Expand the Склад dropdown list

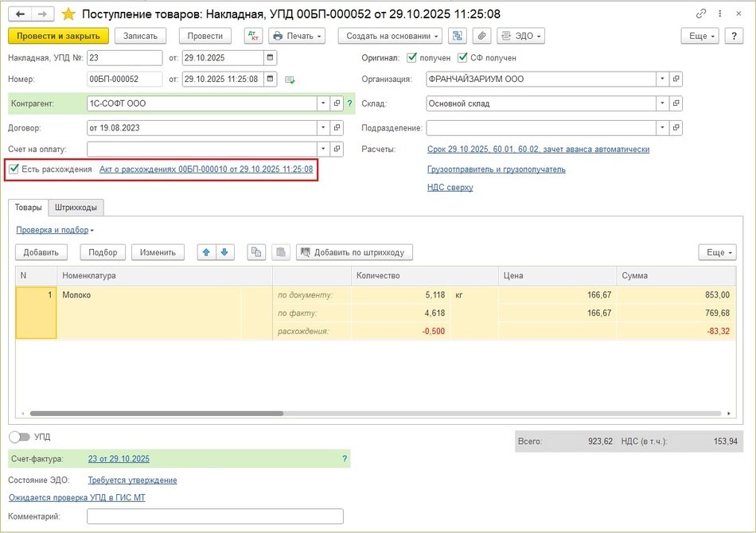coord(661,103)
